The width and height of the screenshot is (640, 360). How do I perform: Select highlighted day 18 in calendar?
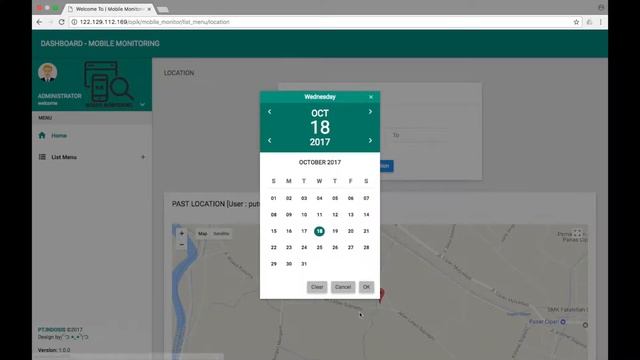coord(320,231)
